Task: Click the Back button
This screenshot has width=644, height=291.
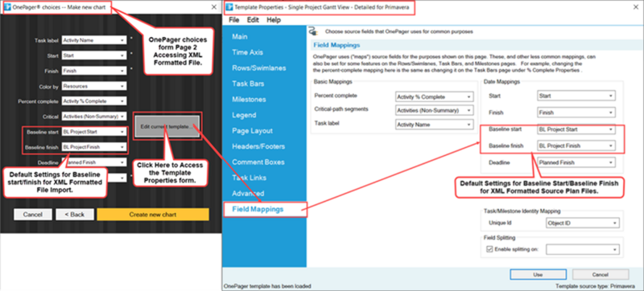Action: coord(75,215)
